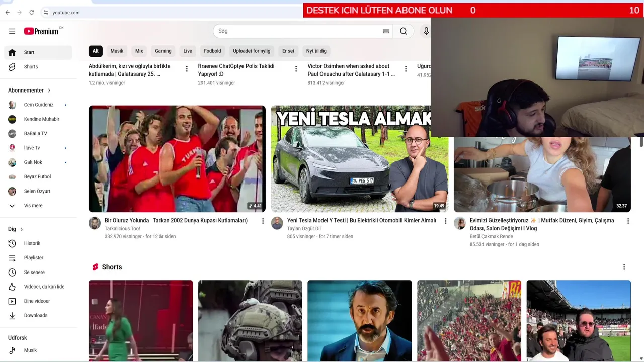644x362 pixels.
Task: Click the YouTube Premium logo
Action: (x=41, y=31)
